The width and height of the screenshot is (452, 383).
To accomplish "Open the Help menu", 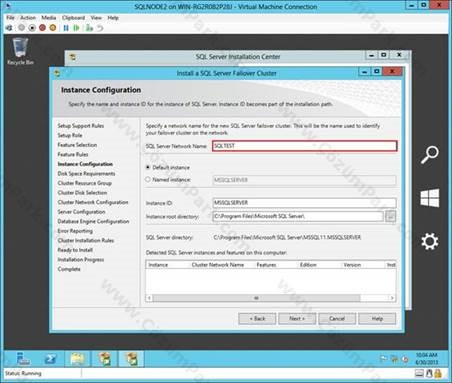I will coord(113,18).
